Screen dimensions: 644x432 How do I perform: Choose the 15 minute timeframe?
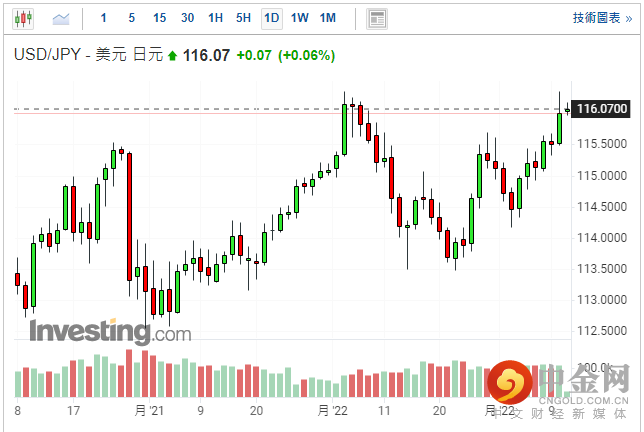pos(160,18)
